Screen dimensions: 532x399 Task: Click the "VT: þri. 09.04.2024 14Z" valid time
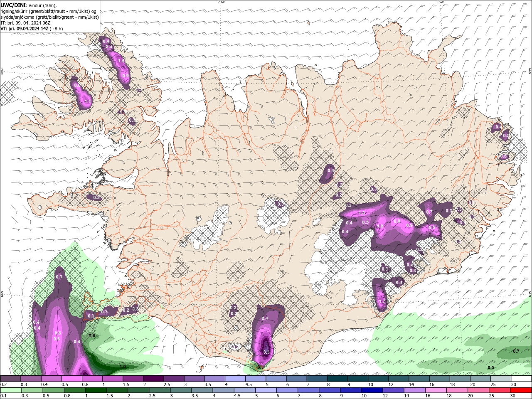click(x=24, y=29)
